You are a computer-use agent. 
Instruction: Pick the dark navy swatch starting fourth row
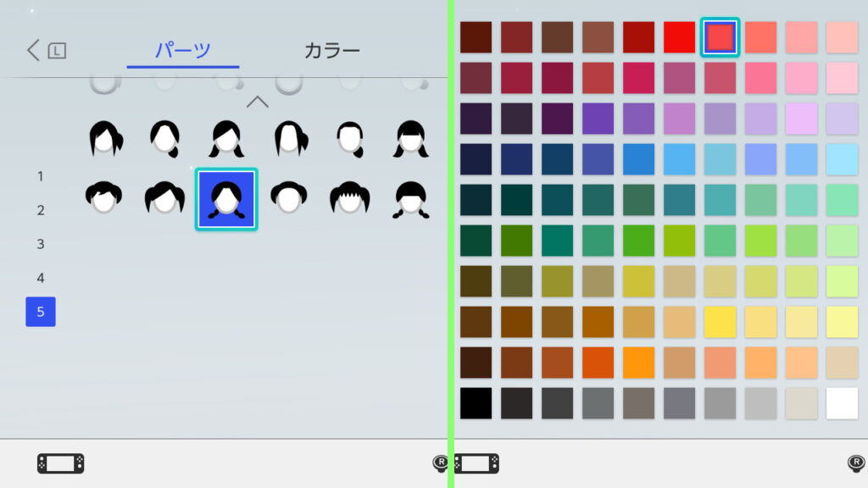(476, 159)
